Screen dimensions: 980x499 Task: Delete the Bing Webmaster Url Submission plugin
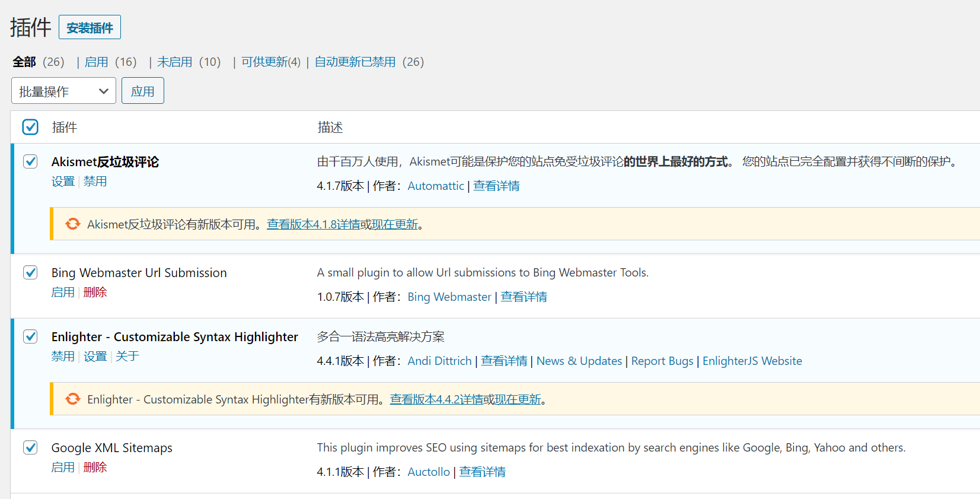pyautogui.click(x=95, y=293)
